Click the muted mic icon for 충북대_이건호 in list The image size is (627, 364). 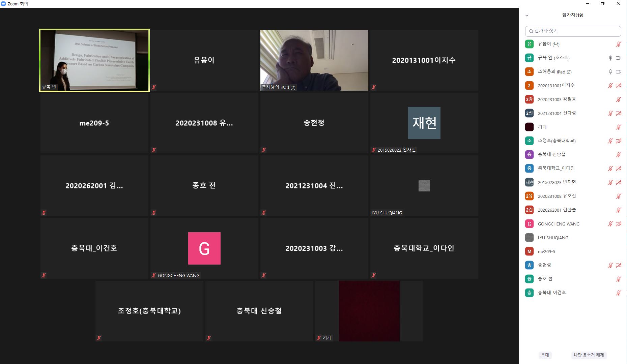click(x=619, y=293)
